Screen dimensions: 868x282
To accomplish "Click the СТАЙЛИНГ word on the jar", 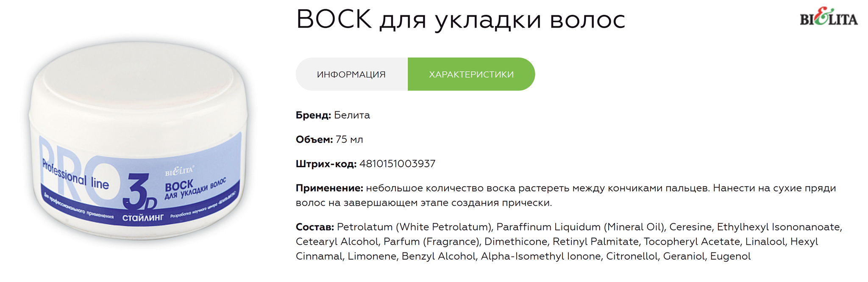I will coord(143,218).
